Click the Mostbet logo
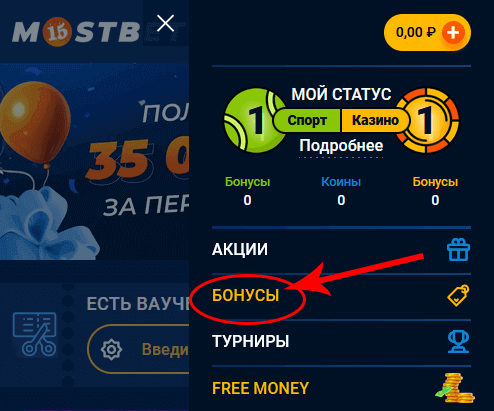This screenshot has width=494, height=411. (76, 32)
